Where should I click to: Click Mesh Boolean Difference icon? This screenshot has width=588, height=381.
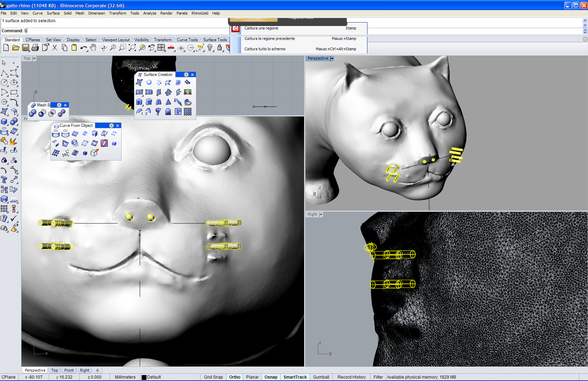point(42,113)
